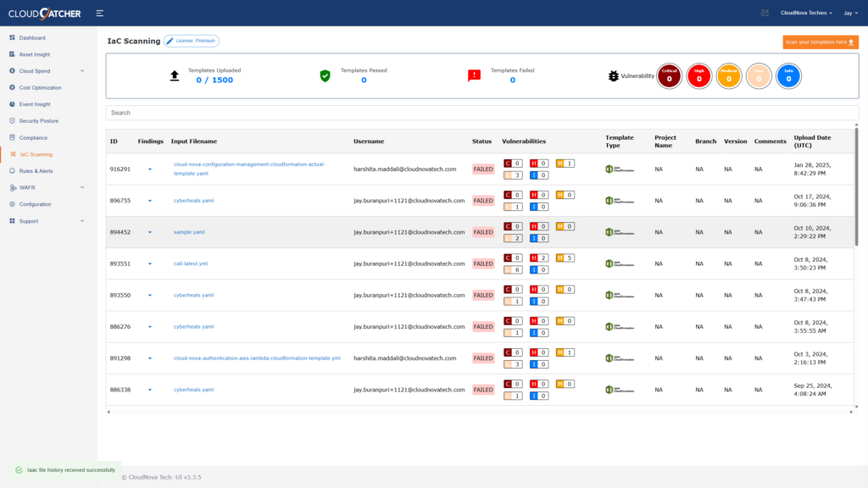Click the Critical vulnerability count badge
Viewport: 868px width, 488px height.
pos(669,75)
